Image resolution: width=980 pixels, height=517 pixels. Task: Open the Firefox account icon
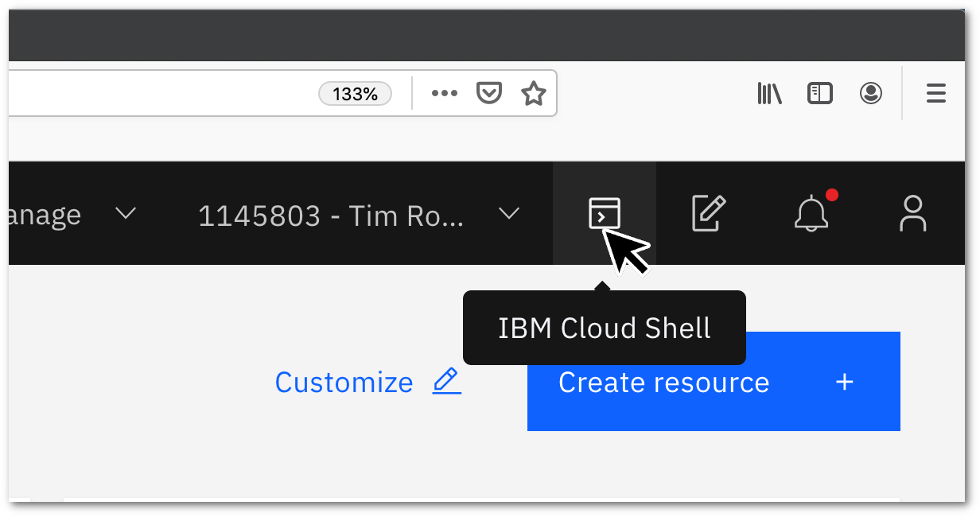pos(871,94)
